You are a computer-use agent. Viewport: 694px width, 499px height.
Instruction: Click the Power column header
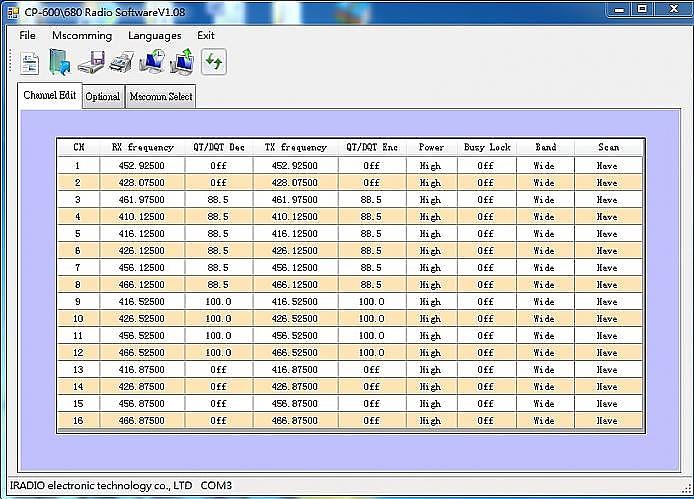432,147
